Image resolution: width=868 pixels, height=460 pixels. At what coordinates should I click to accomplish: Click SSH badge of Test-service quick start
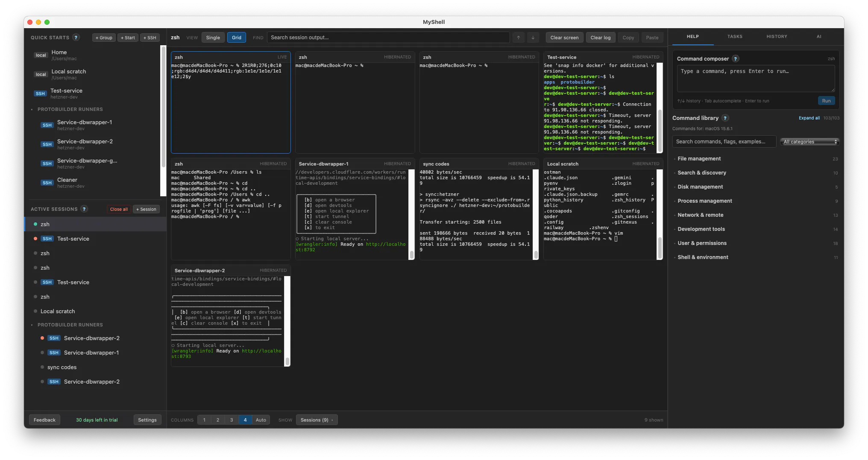pos(40,93)
